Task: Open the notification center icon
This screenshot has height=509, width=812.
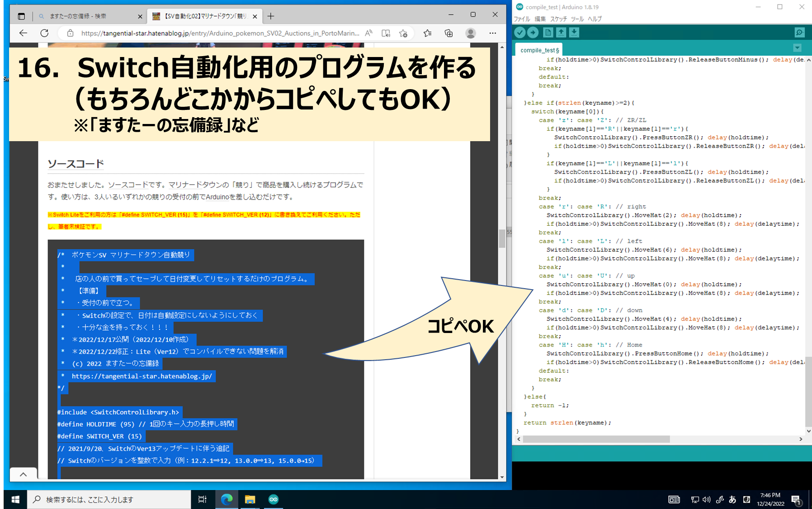Action: pyautogui.click(x=797, y=500)
